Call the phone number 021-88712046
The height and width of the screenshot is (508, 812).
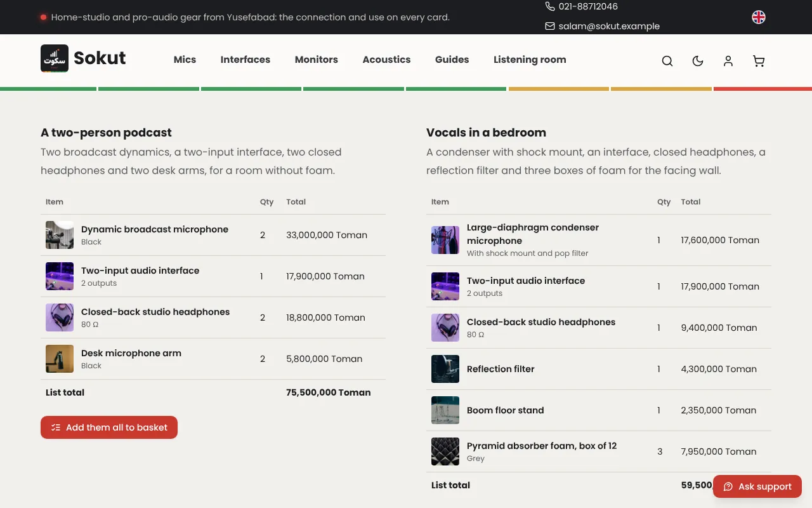(x=582, y=6)
